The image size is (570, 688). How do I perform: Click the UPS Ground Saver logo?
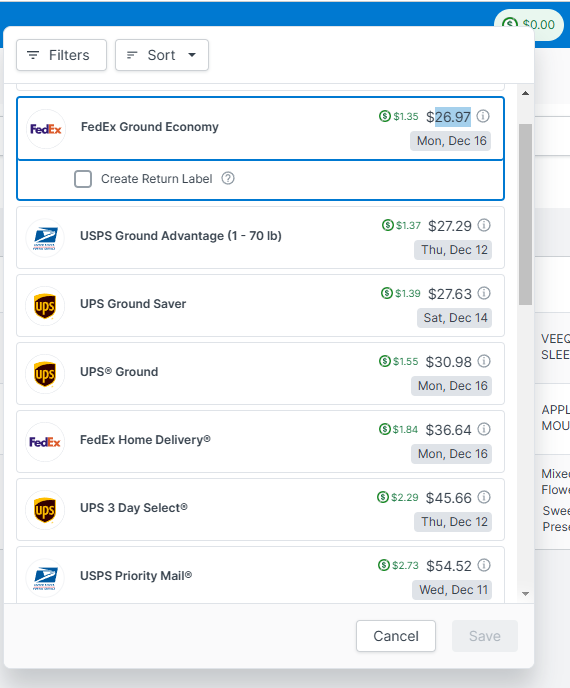click(x=45, y=306)
